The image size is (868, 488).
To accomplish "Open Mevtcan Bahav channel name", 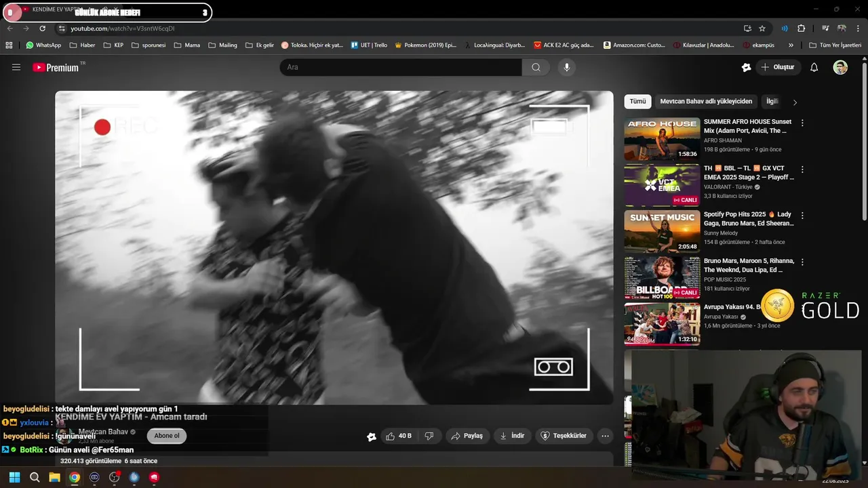I will coord(103,432).
